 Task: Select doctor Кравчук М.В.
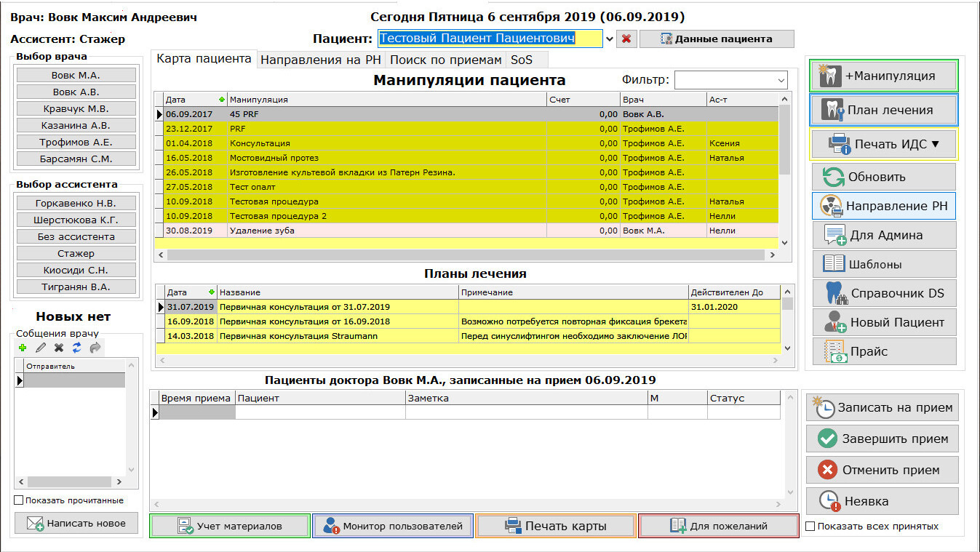(76, 108)
